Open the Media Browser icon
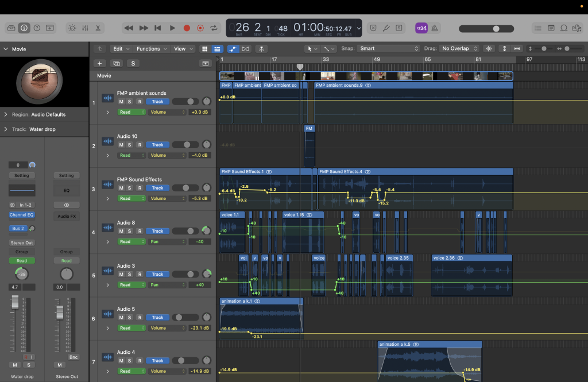Screen dimensions: 588x382 point(577,28)
